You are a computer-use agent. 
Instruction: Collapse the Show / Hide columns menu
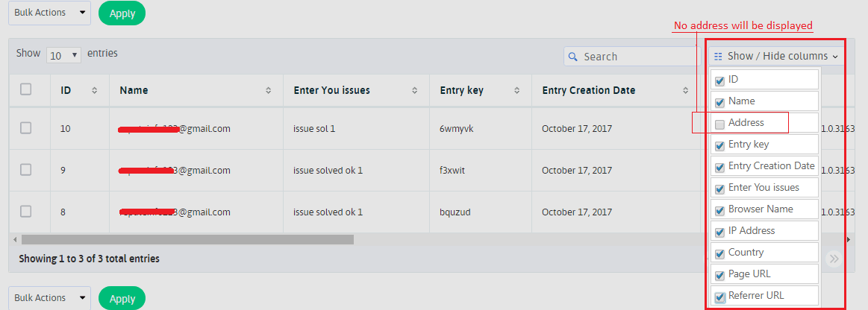pos(776,56)
